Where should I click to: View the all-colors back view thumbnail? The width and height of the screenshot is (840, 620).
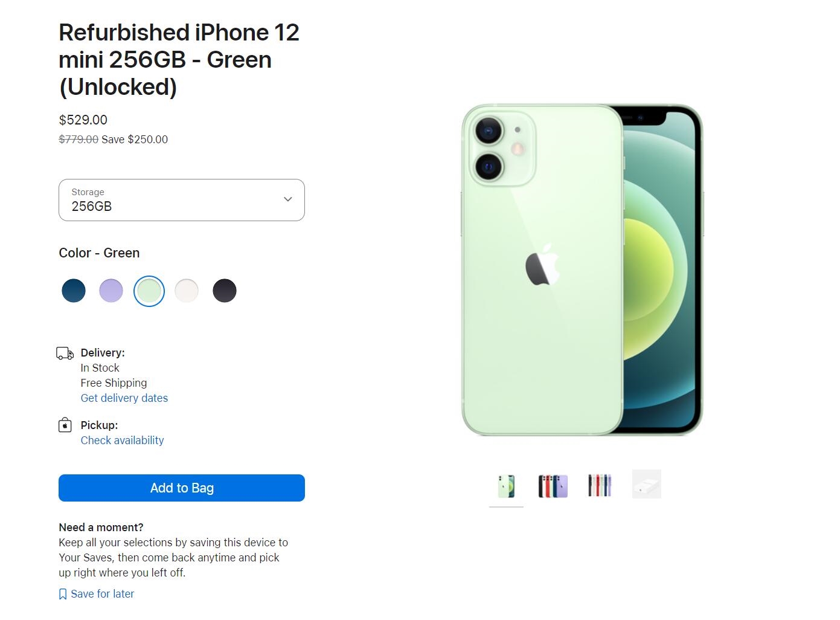[x=553, y=485]
